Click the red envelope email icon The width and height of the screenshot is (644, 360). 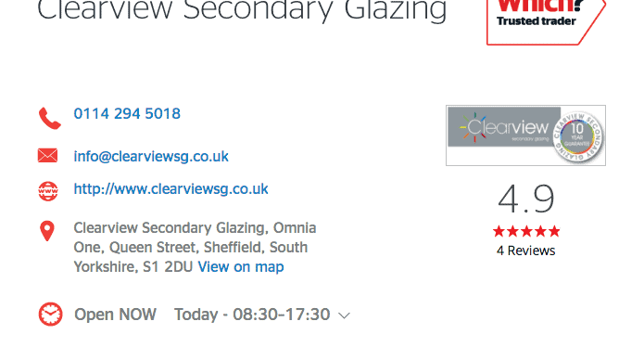(x=47, y=156)
